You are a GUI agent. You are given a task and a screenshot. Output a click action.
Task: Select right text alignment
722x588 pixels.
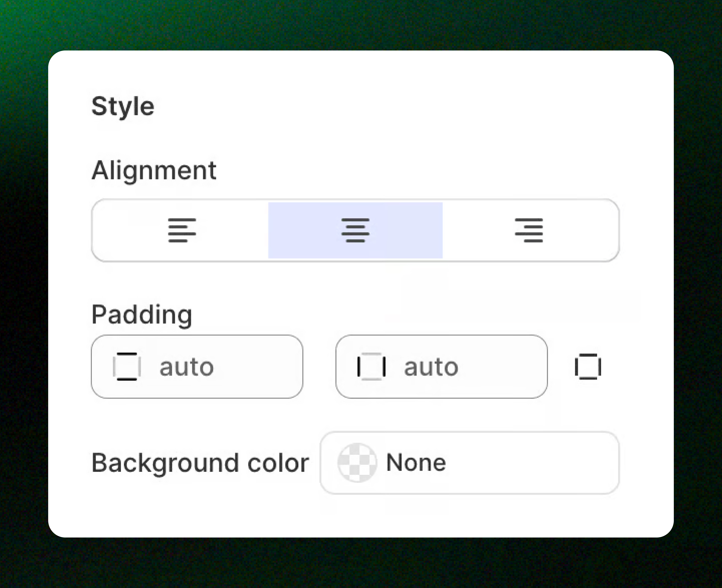pos(529,230)
